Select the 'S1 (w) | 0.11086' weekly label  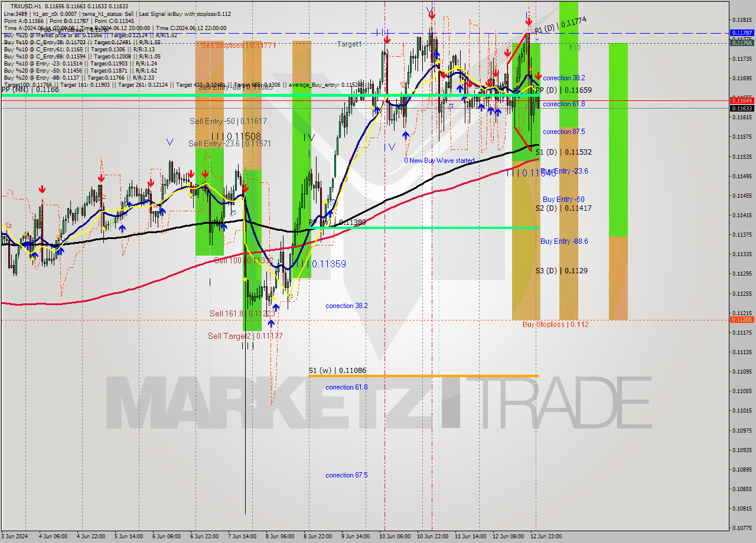tap(337, 371)
